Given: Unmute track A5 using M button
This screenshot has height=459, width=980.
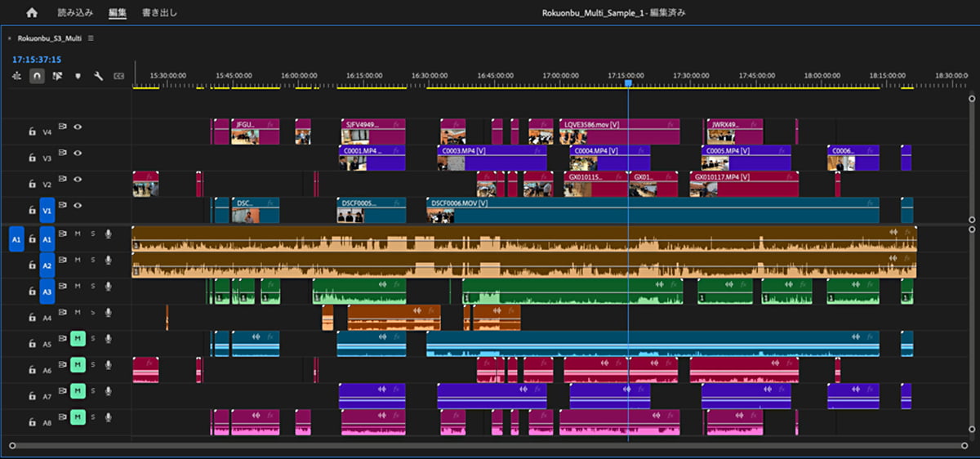Looking at the screenshot, I should (x=78, y=337).
